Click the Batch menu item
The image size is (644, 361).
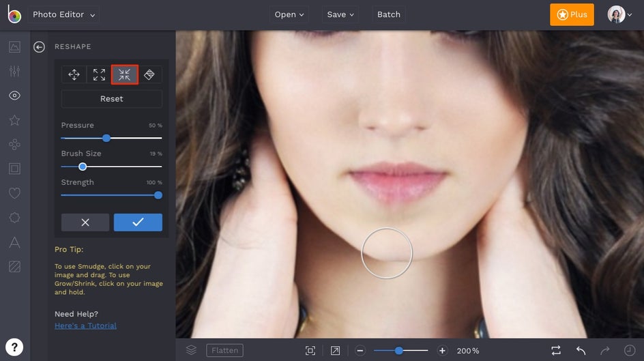click(x=389, y=14)
